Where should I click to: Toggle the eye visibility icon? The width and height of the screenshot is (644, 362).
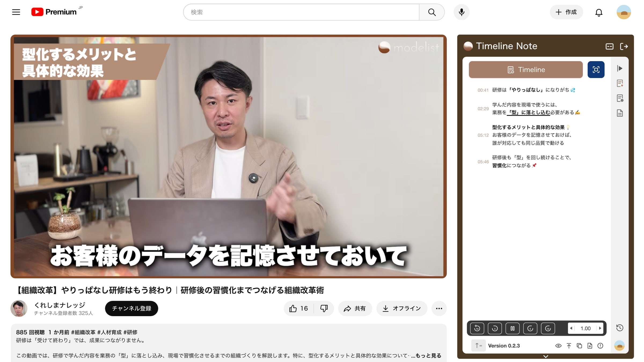[558, 346]
